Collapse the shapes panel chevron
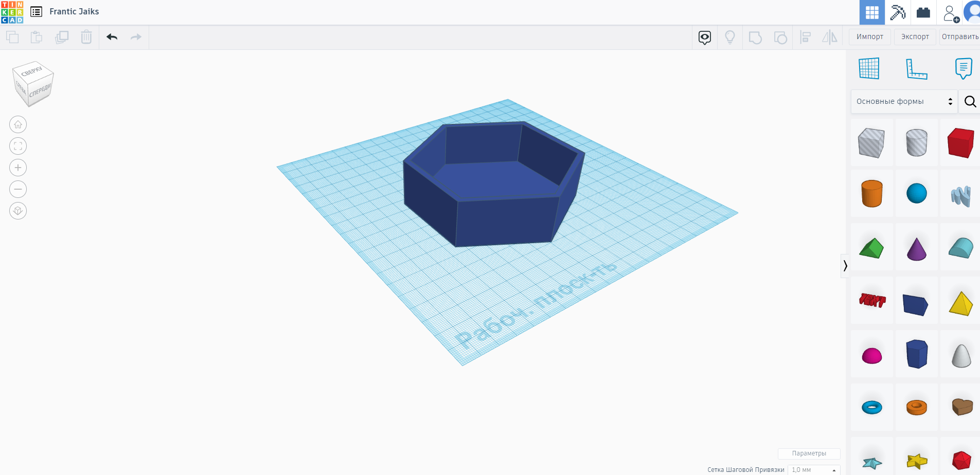 845,266
